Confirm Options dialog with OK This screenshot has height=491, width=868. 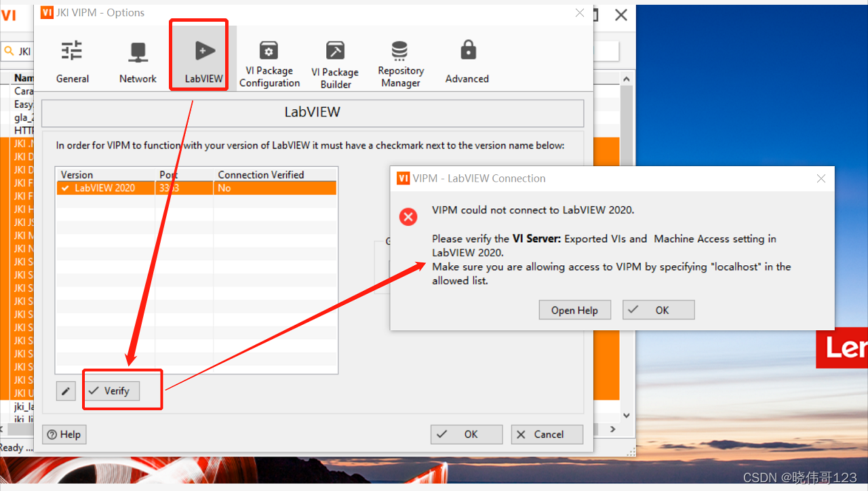click(x=467, y=435)
